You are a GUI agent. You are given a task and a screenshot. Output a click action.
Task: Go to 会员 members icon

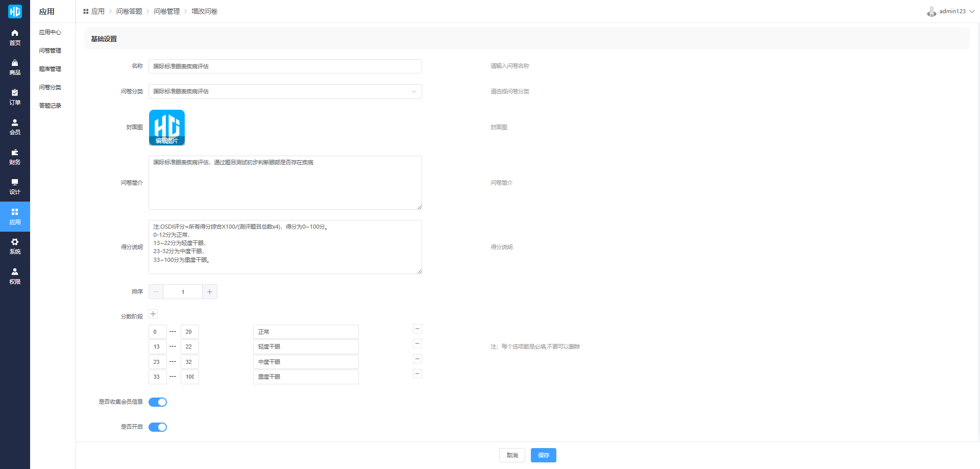(15, 122)
